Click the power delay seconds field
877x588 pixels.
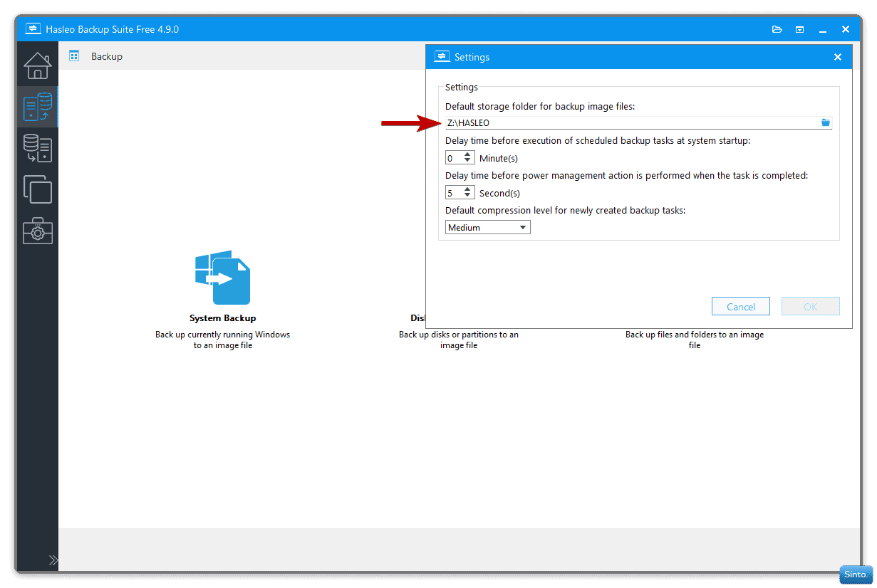[x=454, y=193]
